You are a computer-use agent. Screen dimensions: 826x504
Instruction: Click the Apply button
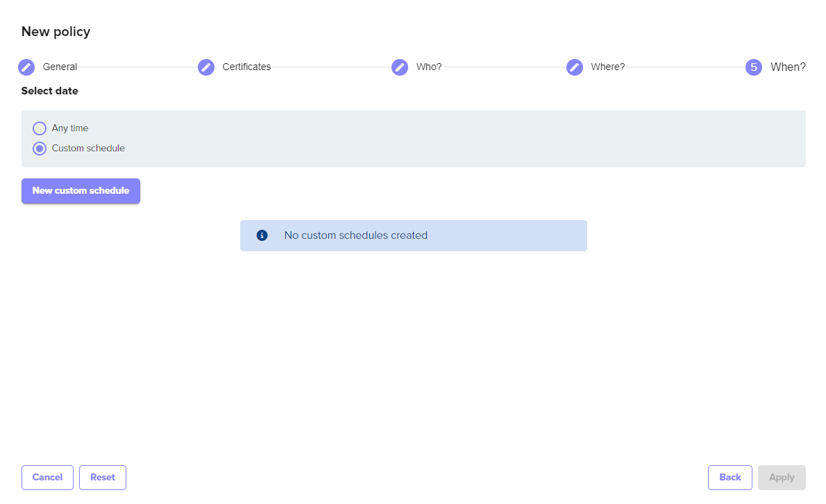pos(782,478)
